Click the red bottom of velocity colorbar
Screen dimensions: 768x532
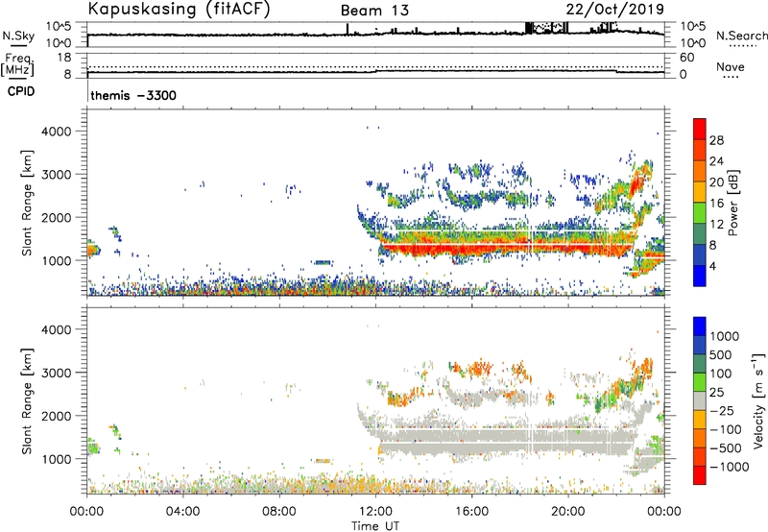coord(700,475)
